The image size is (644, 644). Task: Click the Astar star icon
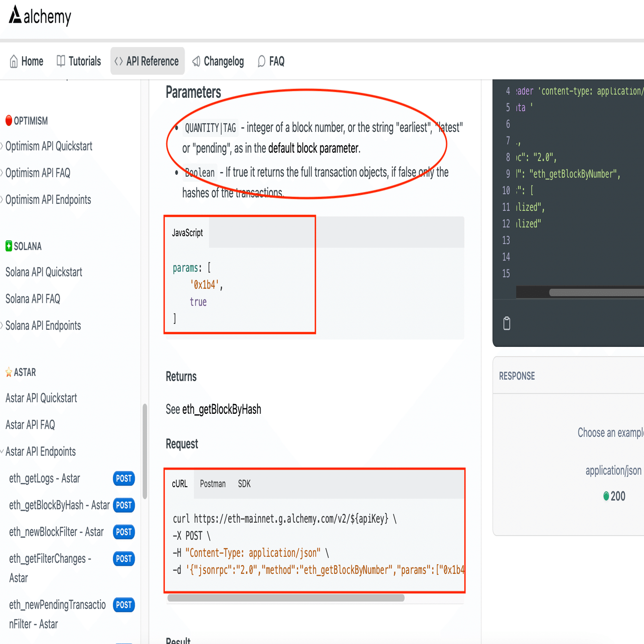click(8, 372)
